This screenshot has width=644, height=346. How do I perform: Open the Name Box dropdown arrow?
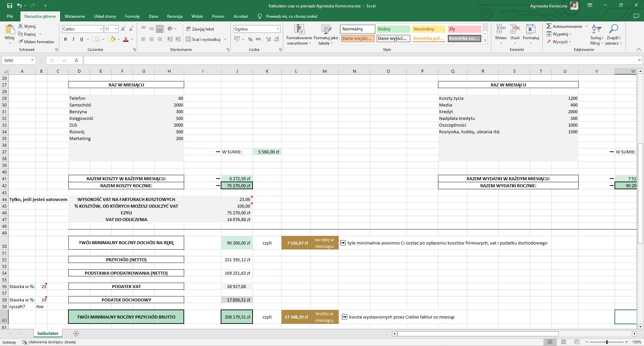click(x=32, y=60)
